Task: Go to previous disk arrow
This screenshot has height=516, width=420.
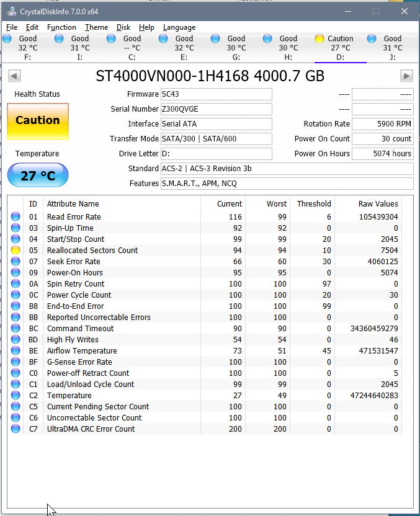Action: pyautogui.click(x=14, y=76)
